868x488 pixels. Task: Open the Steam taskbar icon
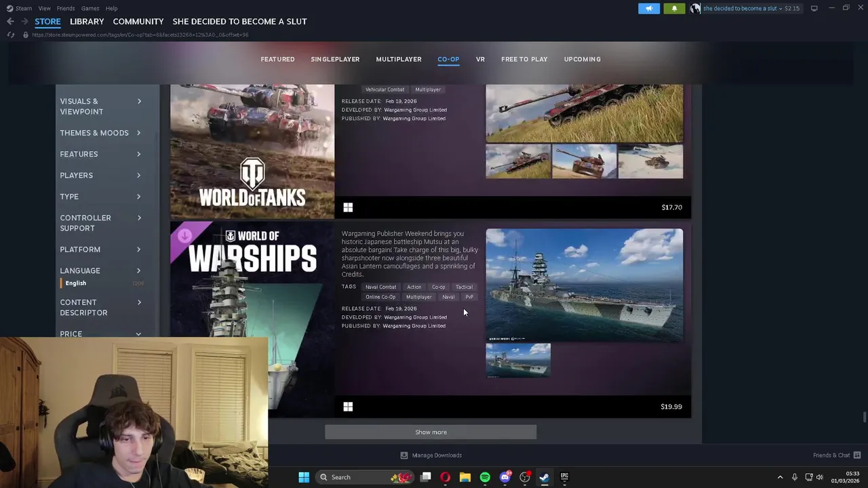click(544, 477)
